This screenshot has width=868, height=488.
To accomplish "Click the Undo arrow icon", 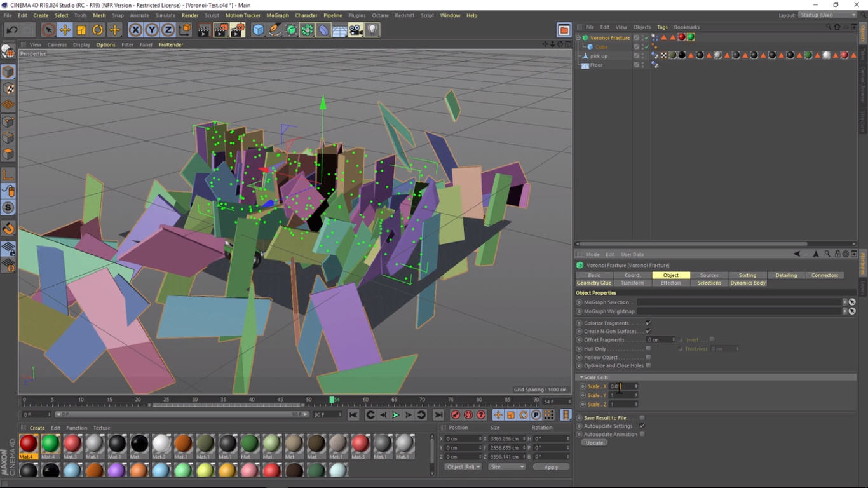I will tap(12, 30).
